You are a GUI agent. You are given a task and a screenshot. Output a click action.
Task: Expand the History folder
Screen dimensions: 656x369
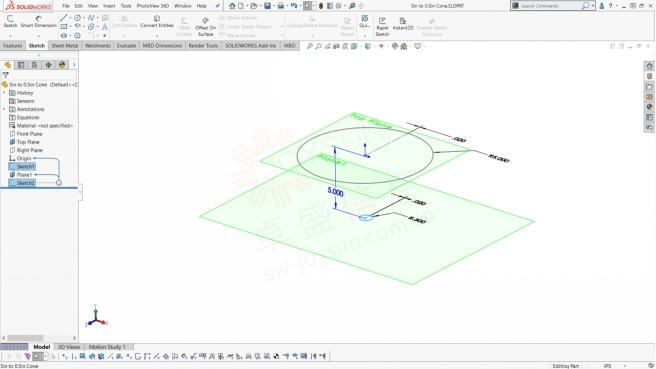[x=4, y=93]
